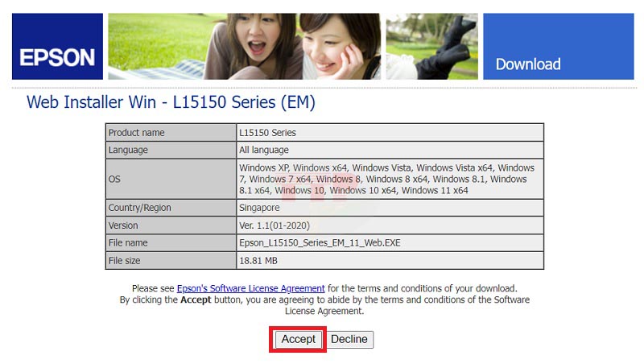This screenshot has height=364, width=644.
Task: Click the Windows OS list cell
Action: pyautogui.click(x=390, y=179)
